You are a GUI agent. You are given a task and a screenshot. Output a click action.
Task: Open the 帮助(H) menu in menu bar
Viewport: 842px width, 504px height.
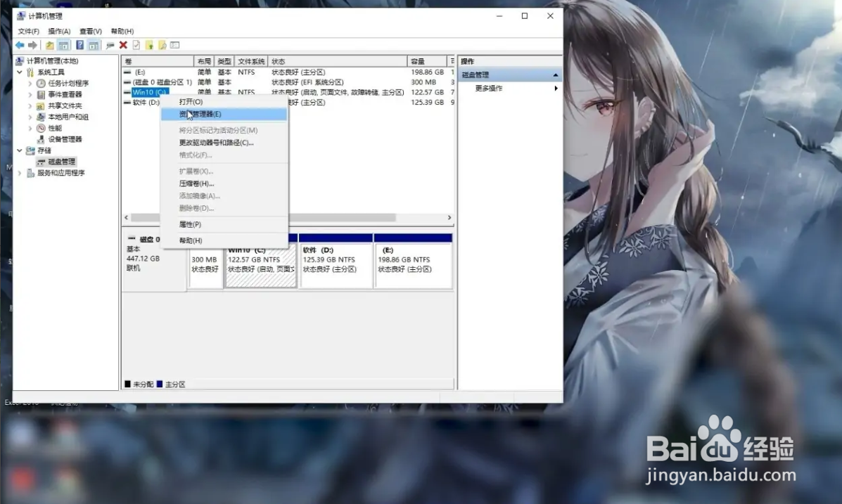122,31
